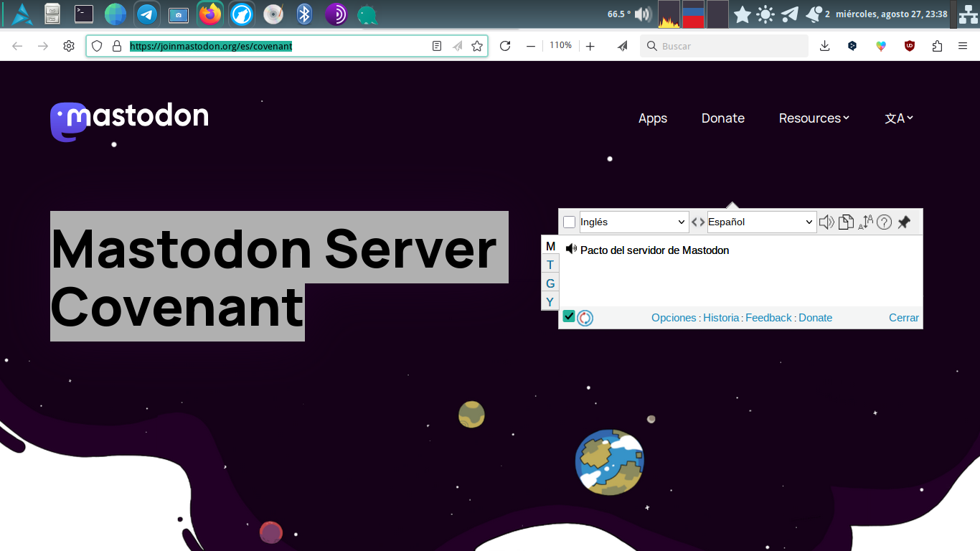Image resolution: width=980 pixels, height=551 pixels.
Task: Launch the terminal from the top panel
Action: point(84,14)
